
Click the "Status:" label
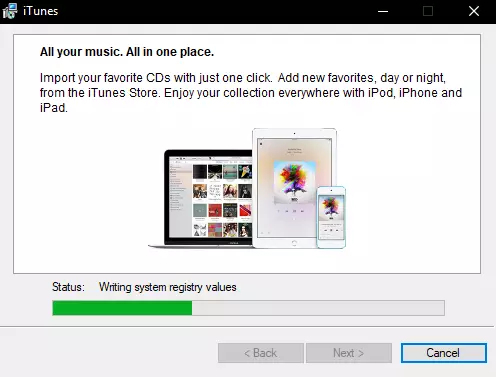tap(68, 287)
